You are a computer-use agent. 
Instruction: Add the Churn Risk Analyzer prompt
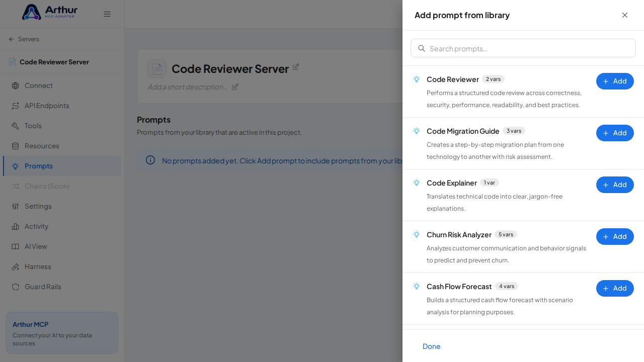tap(615, 236)
